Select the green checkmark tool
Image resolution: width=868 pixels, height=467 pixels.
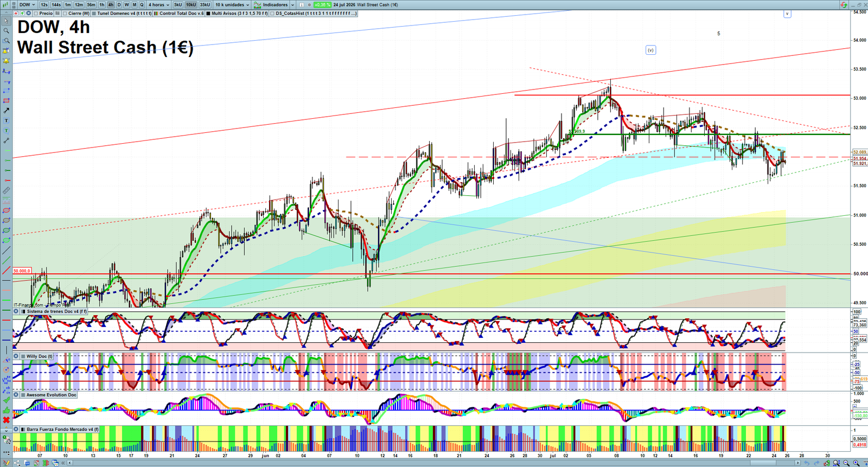[7, 400]
